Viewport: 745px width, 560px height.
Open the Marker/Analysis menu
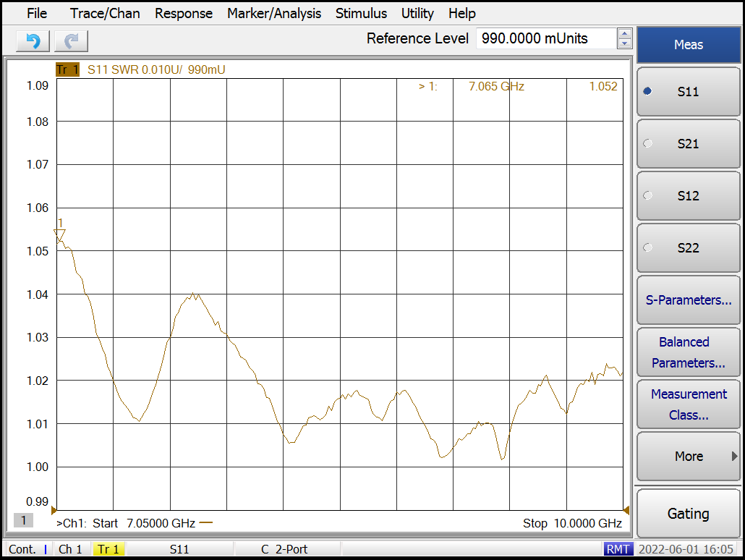coord(273,13)
